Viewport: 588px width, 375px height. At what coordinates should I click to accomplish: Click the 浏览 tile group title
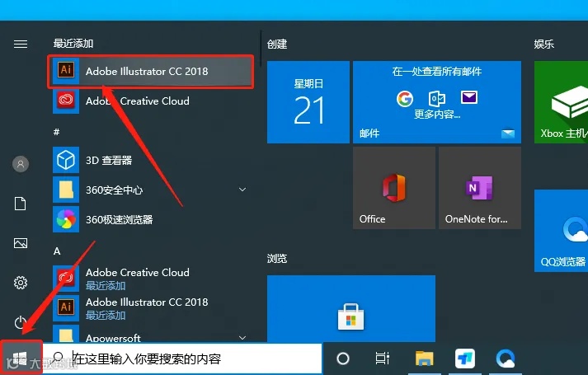[277, 259]
